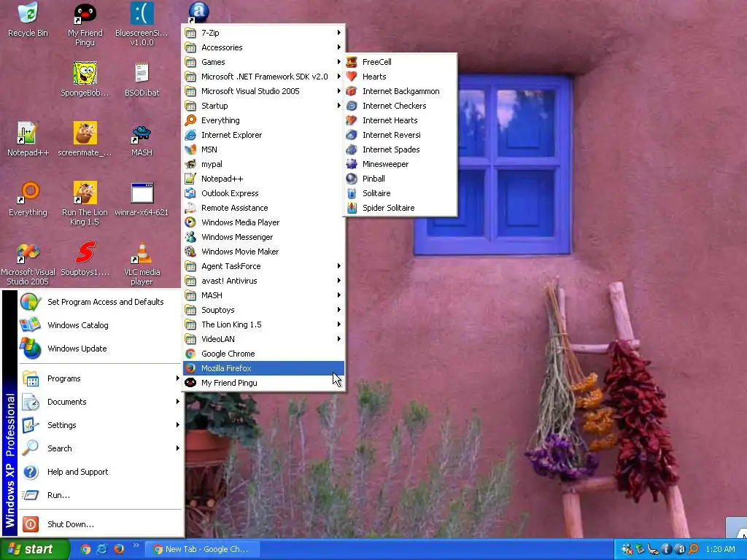Click the taskbar clock showing 1:20 AM
Viewport: 747px width, 560px height.
coord(720,549)
